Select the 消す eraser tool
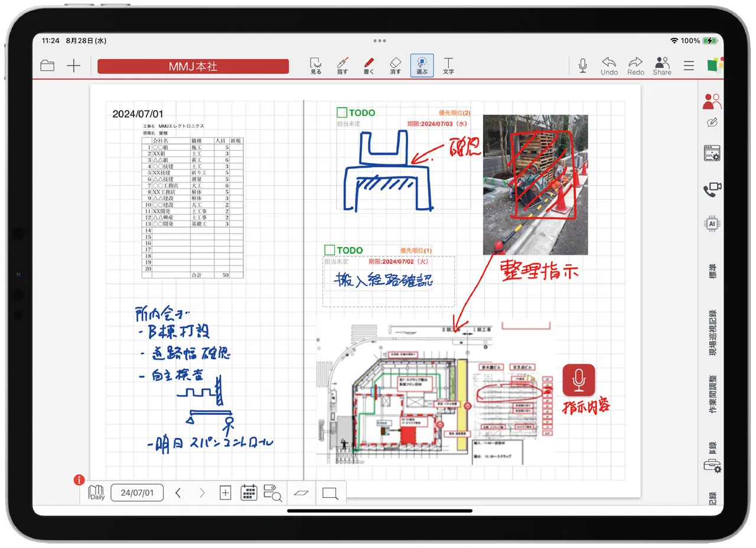The image size is (756, 548). tap(396, 66)
